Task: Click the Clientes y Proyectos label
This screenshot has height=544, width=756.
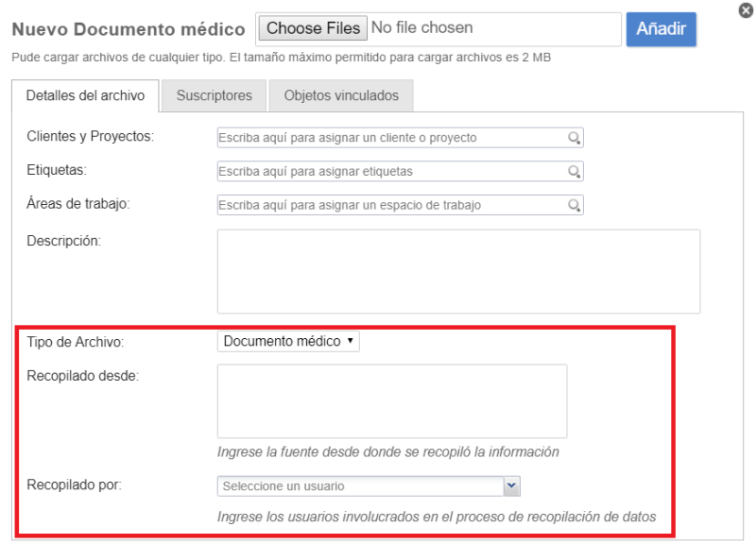Action: 91,136
